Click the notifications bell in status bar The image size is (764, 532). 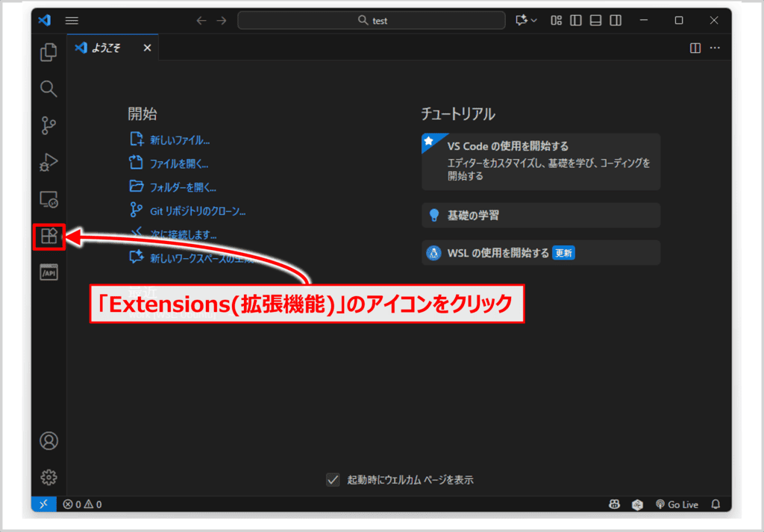pyautogui.click(x=716, y=504)
